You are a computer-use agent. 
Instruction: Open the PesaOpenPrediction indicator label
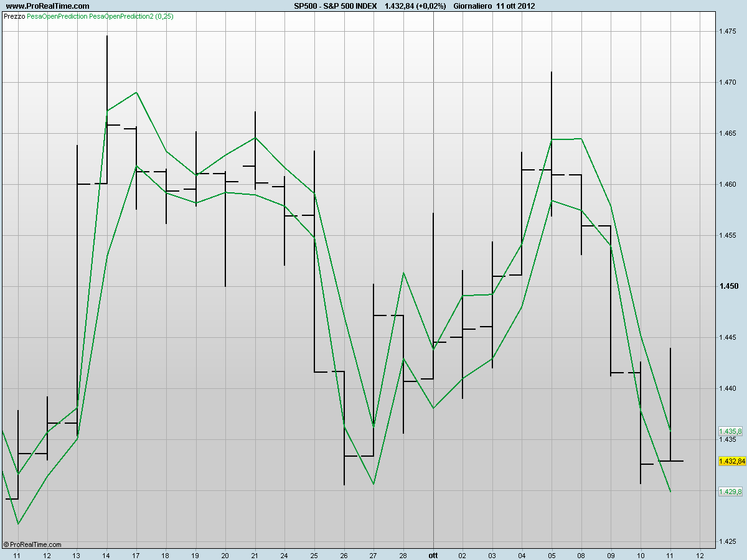(57, 16)
